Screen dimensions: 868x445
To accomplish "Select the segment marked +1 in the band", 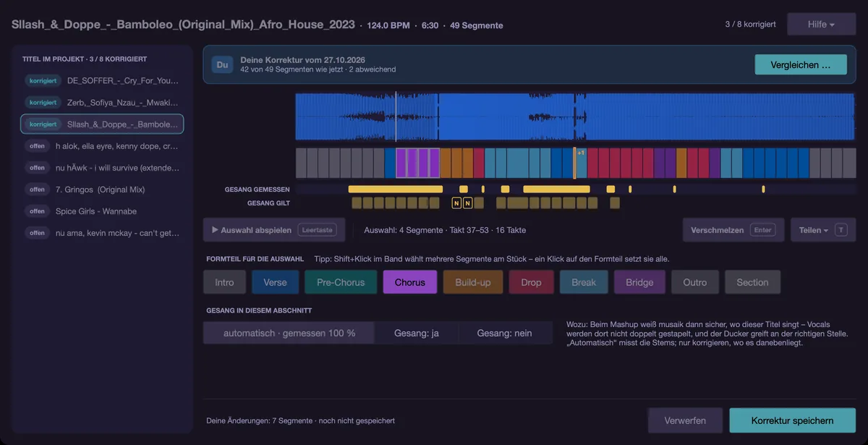I will tap(580, 163).
